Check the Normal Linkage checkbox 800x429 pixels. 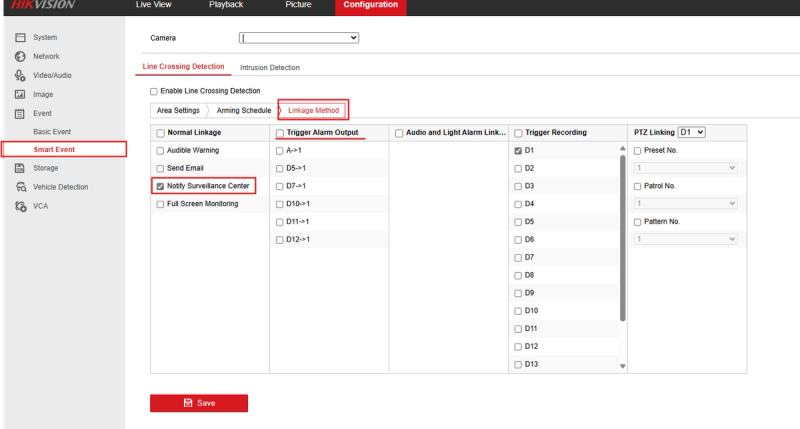tap(160, 133)
